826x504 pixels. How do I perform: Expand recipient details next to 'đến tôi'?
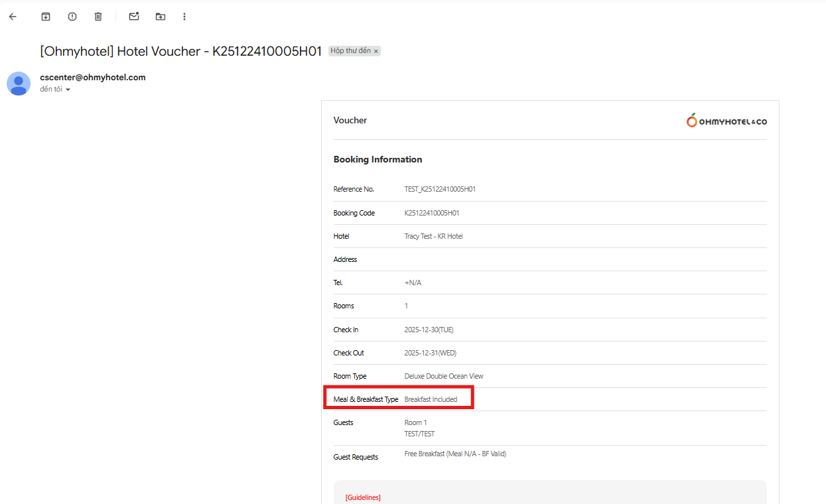[x=68, y=90]
